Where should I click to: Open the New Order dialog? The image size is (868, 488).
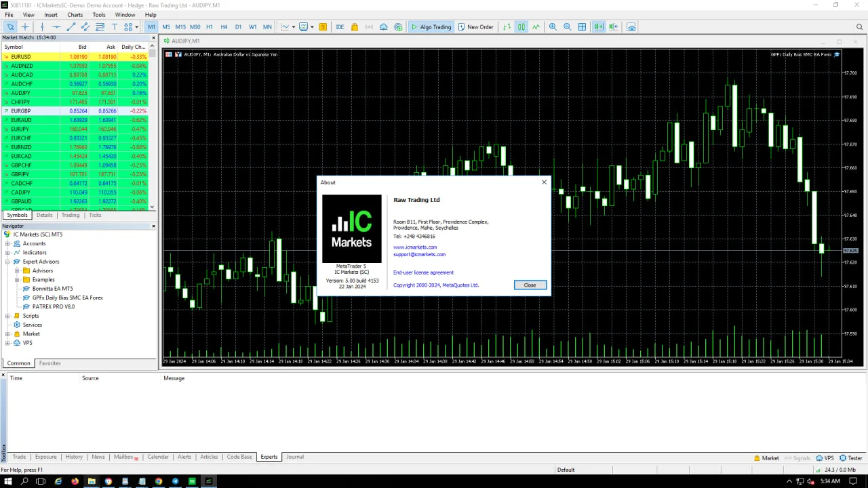tap(475, 27)
